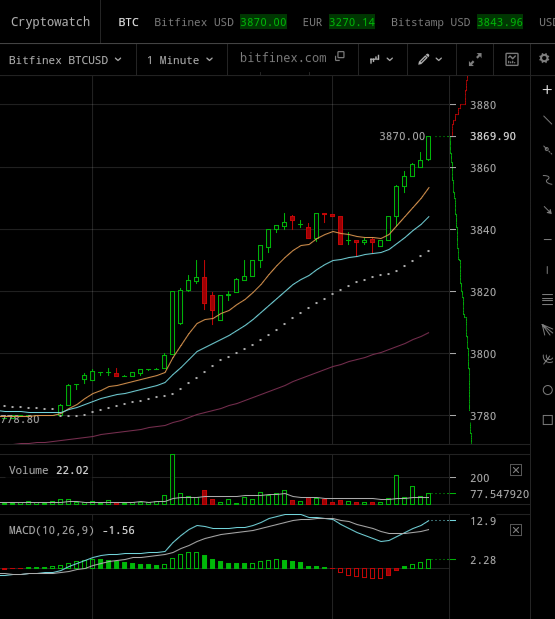Select the trend line drawing tool
Screen dimensions: 555x619
point(547,120)
